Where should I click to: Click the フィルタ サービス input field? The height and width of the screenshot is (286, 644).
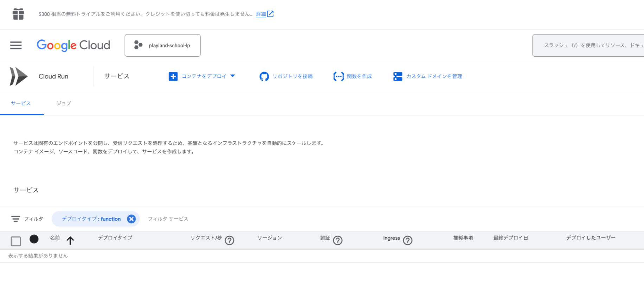[168, 219]
